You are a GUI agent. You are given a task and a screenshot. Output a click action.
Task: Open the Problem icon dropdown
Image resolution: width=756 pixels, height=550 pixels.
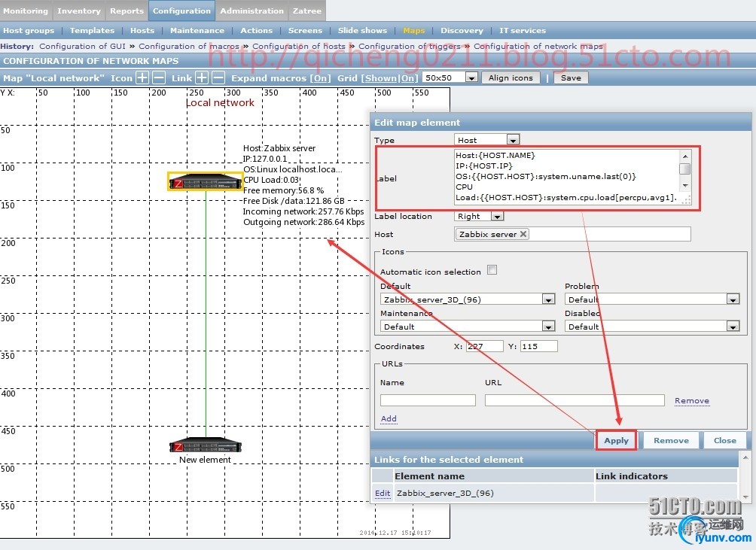coord(652,299)
